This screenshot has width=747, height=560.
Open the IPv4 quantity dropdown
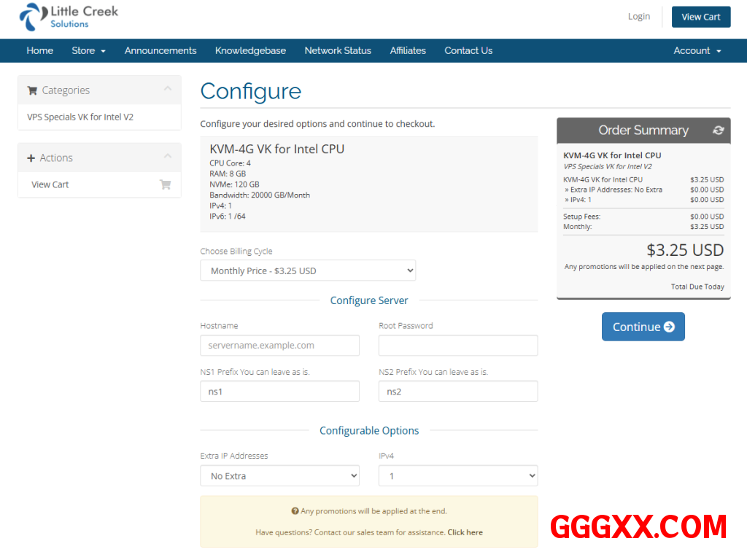point(457,476)
